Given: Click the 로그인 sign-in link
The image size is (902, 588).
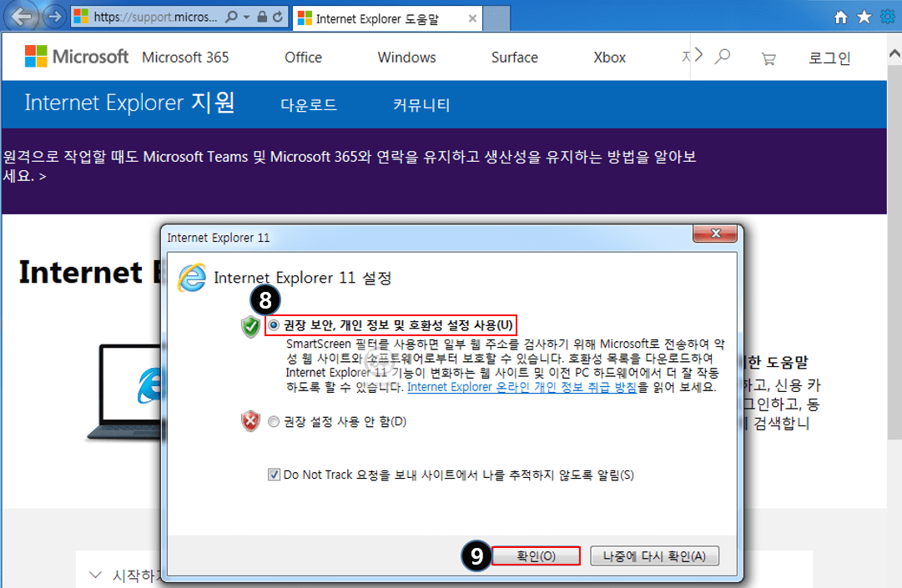Looking at the screenshot, I should tap(829, 58).
